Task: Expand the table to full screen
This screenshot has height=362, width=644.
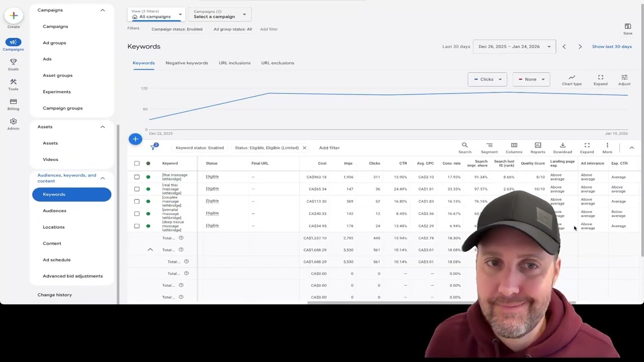Action: point(587,148)
